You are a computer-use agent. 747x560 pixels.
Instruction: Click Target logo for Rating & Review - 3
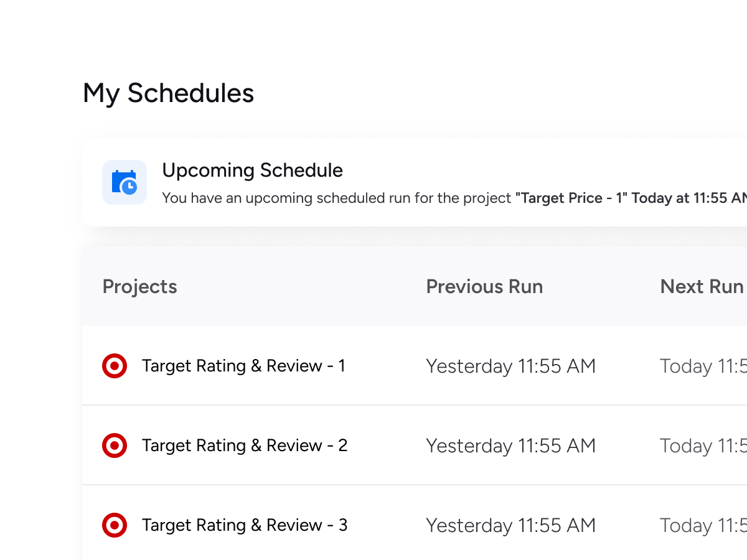coord(115,525)
